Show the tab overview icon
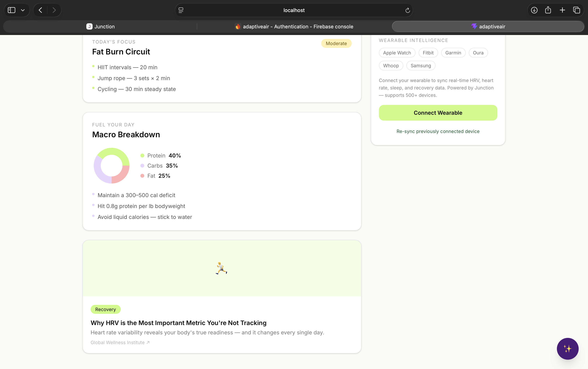The height and width of the screenshot is (369, 588). [x=577, y=10]
